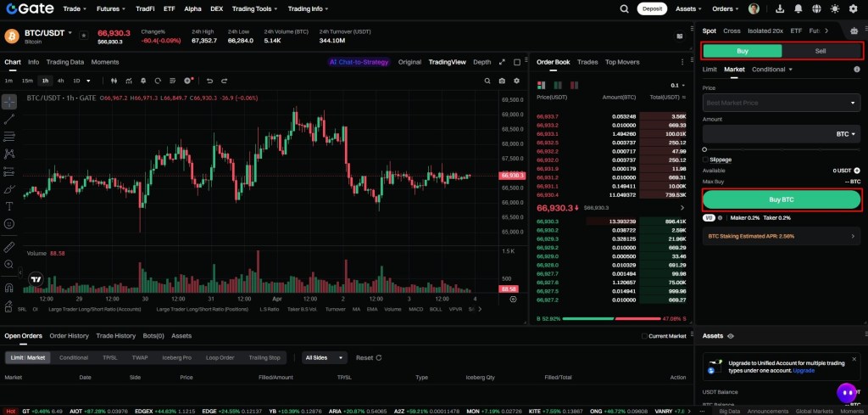Open the trading bot robot icon
The image size is (868, 415).
click(856, 31)
